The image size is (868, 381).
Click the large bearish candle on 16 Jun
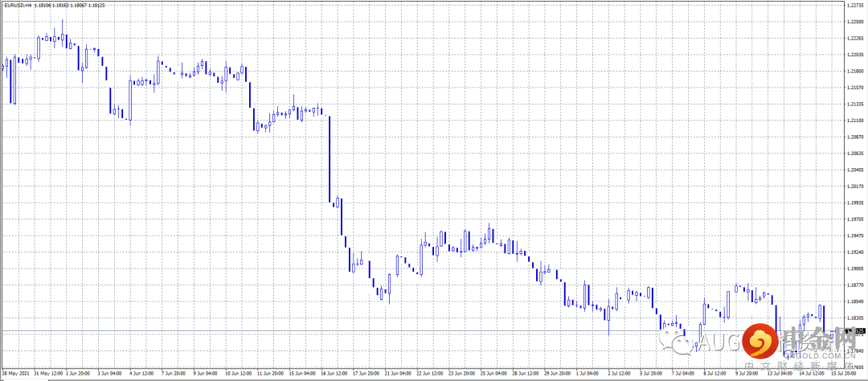click(330, 159)
